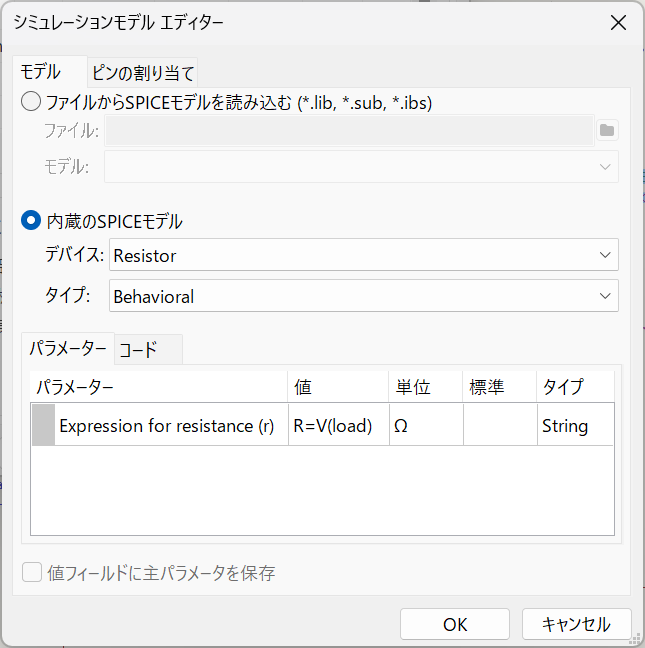Switch to the コード tab
Image resolution: width=645 pixels, height=648 pixels.
pos(148,350)
